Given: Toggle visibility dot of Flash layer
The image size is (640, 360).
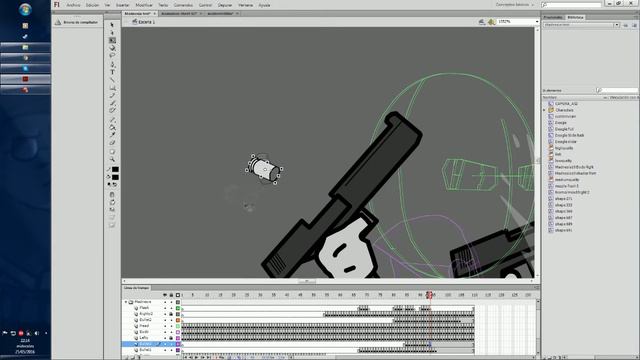Looking at the screenshot, I should (165, 308).
